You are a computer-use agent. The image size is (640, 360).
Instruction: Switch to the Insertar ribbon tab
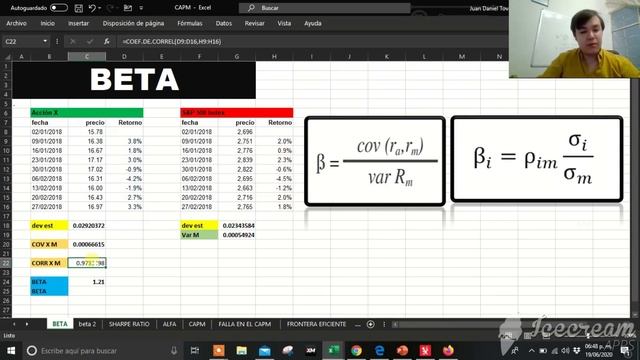tap(78, 24)
